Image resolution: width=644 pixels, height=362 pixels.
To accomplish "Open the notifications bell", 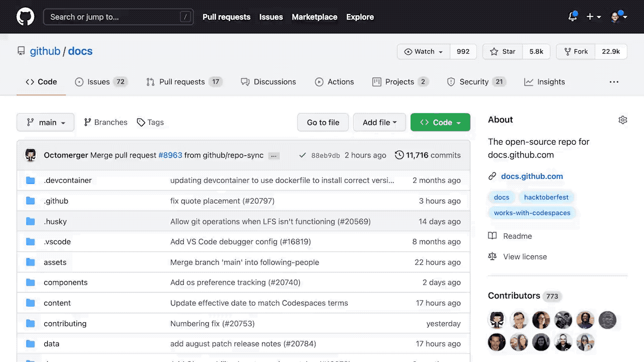I will point(573,17).
